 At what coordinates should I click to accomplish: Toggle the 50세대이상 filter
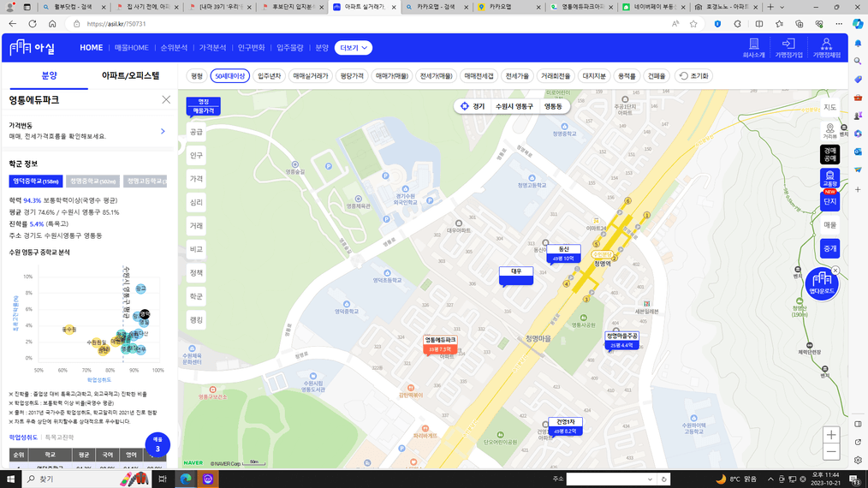(x=229, y=76)
